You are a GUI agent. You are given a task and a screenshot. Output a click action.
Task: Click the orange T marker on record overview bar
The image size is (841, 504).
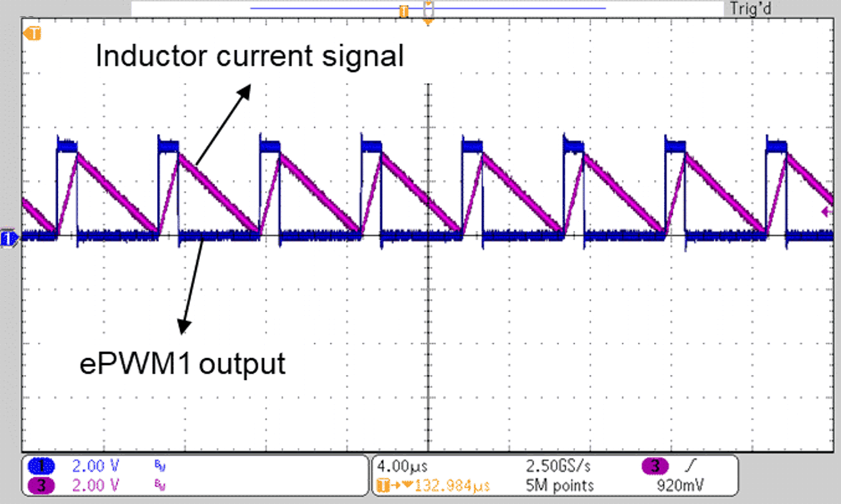(x=404, y=11)
